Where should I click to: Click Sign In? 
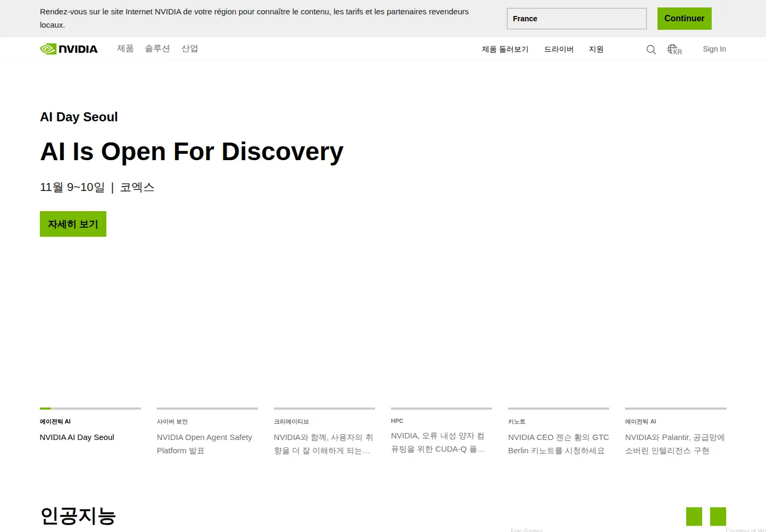714,49
